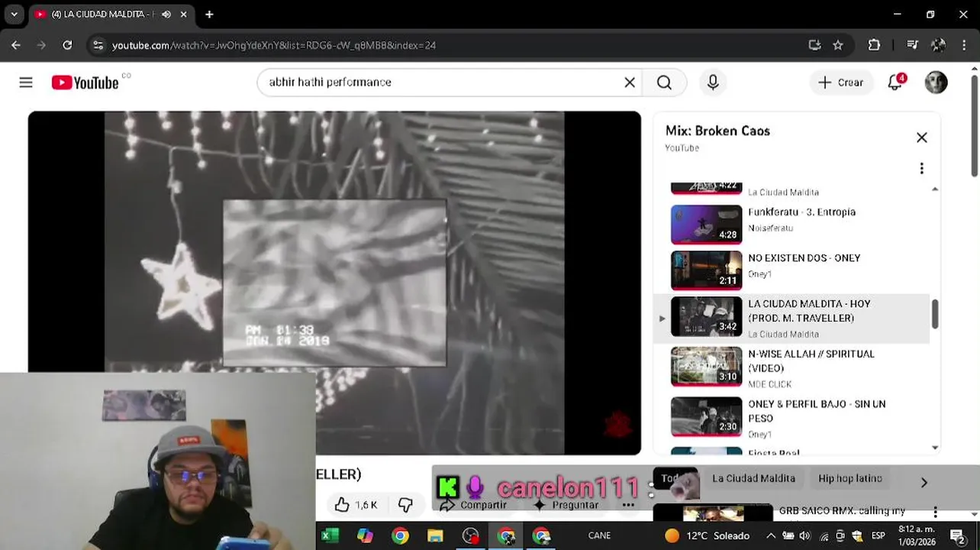
Task: Open the YouTube guide hamburger menu
Action: [x=26, y=82]
